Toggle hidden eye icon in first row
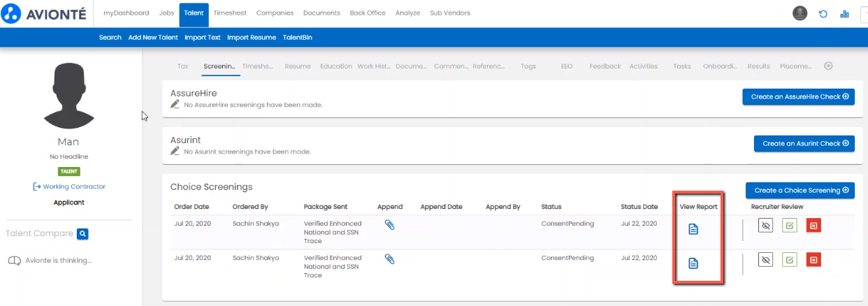Viewport: 868px width, 306px height. pos(766,225)
